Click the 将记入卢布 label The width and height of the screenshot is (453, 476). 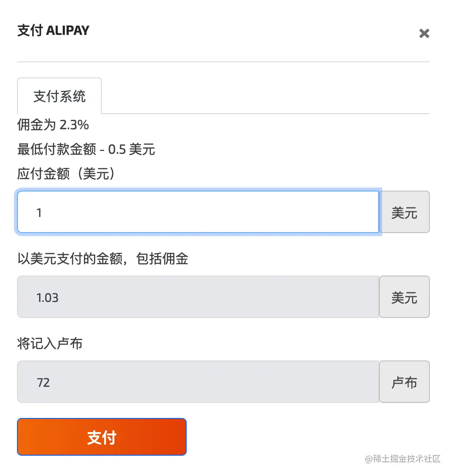[x=49, y=343]
